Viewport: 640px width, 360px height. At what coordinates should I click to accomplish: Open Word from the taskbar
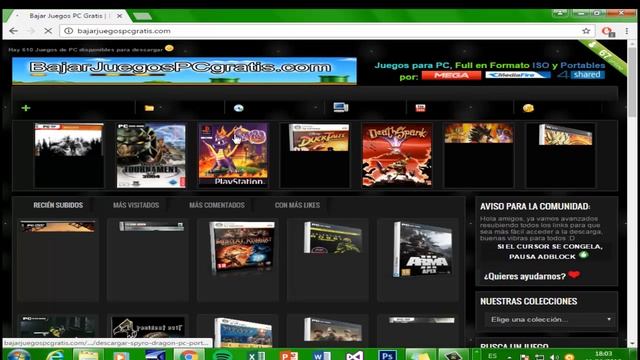tap(321, 356)
